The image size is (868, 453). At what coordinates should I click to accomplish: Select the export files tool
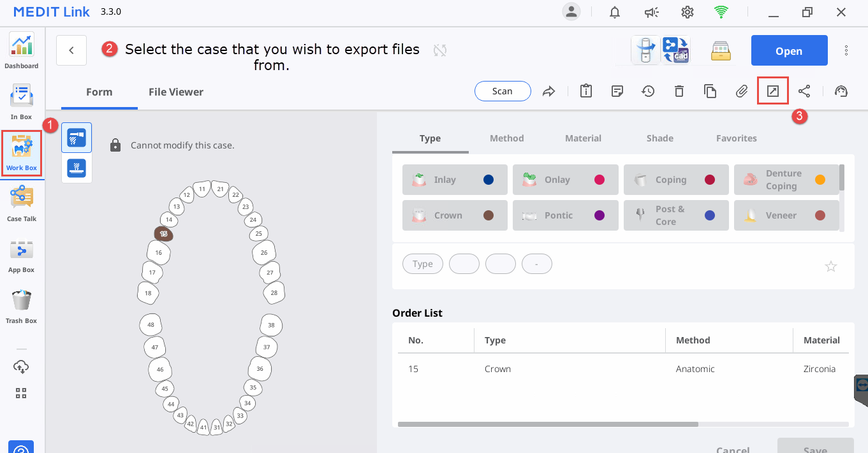772,91
